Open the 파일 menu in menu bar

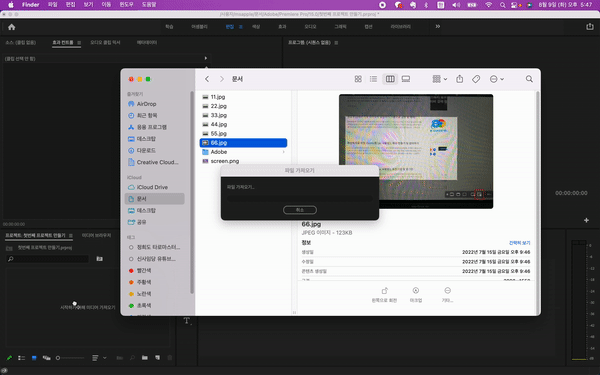[52, 5]
